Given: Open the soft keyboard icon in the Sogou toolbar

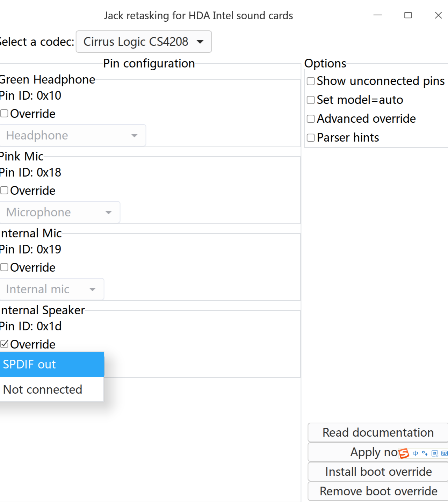Looking at the screenshot, I should pyautogui.click(x=444, y=453).
